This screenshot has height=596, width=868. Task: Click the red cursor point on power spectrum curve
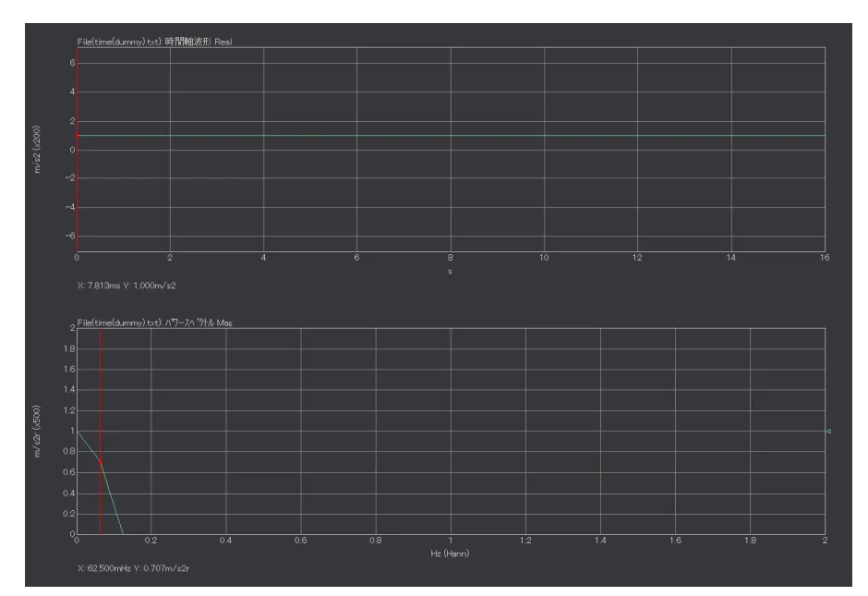(x=101, y=461)
